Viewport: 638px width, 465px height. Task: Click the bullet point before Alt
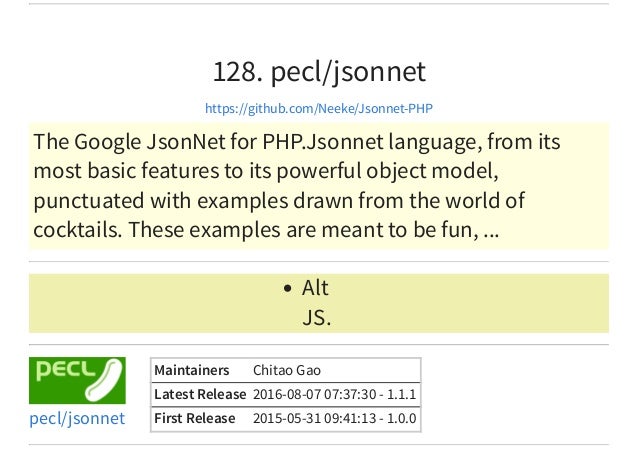[287, 288]
